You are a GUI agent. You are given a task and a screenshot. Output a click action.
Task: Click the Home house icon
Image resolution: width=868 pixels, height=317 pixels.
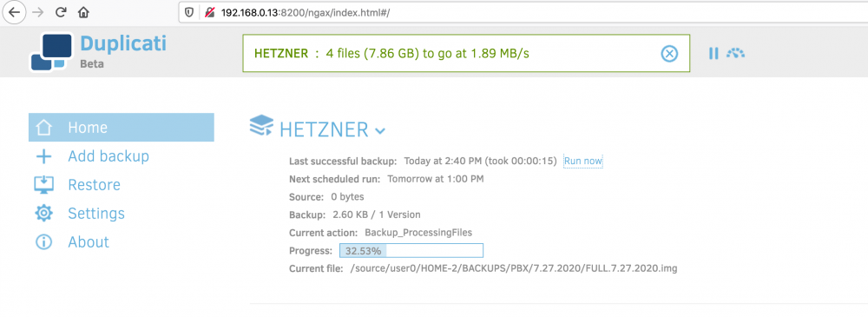43,128
